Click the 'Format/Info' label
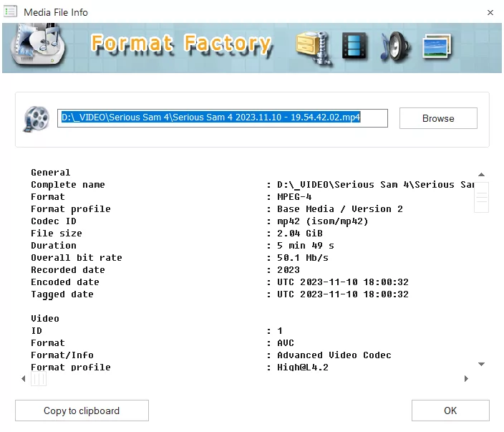 point(62,355)
